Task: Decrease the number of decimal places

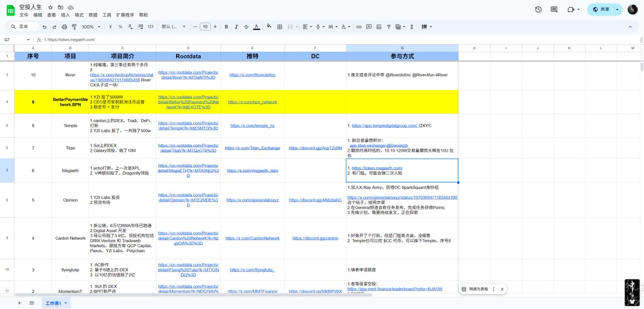Action: click(130, 26)
